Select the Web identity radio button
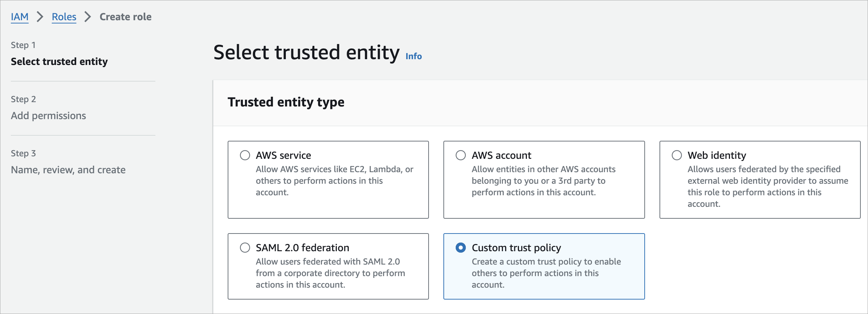Screen dimensions: 868x314 coord(677,155)
